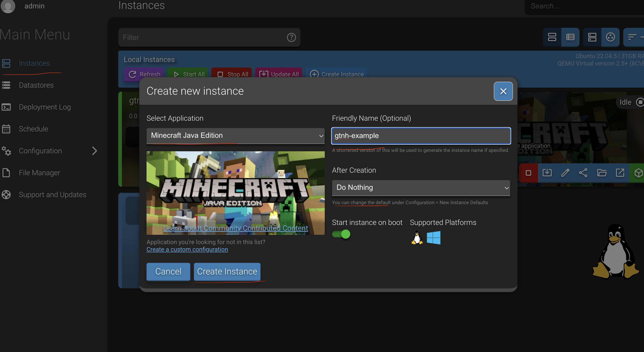This screenshot has height=352, width=644.
Task: Click the green cube manage instance icon
Action: (x=638, y=173)
